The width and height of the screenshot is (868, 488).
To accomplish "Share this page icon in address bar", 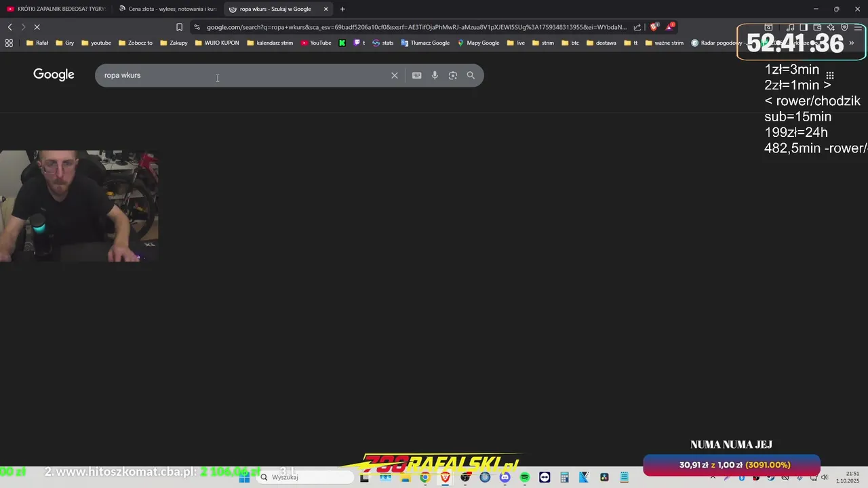I will (637, 27).
